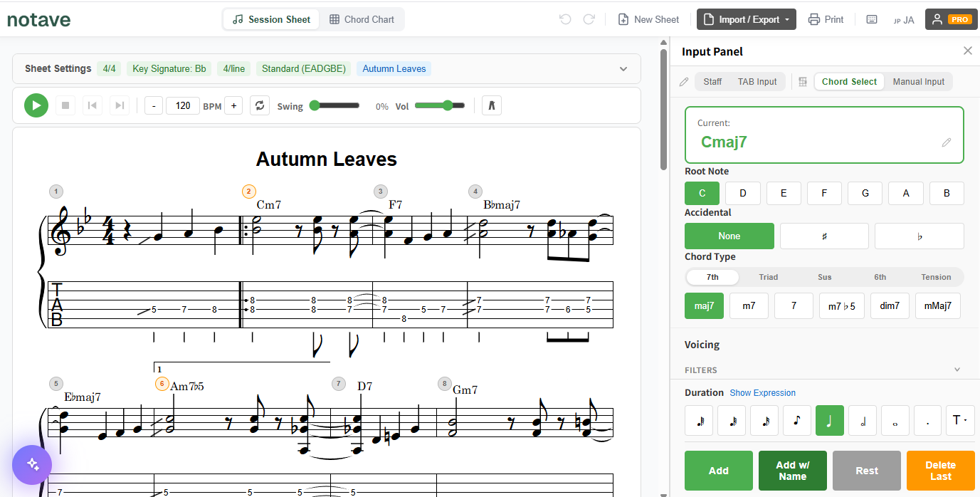The width and height of the screenshot is (980, 497).
Task: Select whole note duration
Action: [895, 420]
